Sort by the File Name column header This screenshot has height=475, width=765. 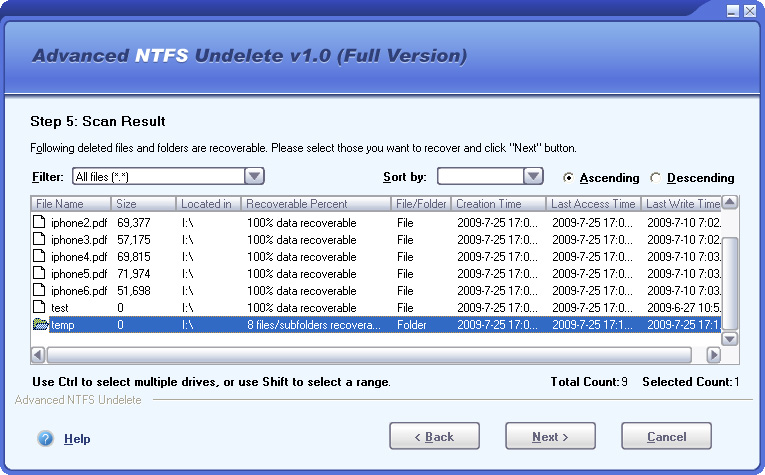pos(71,204)
